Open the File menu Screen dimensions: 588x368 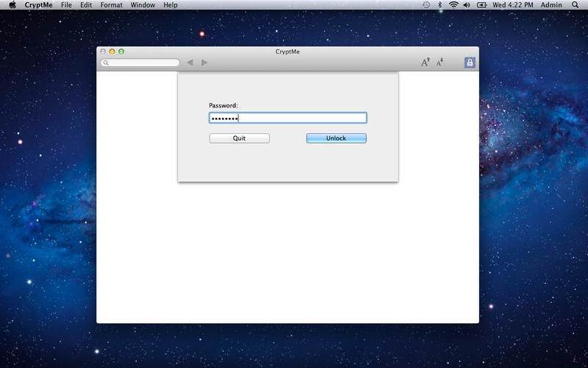[66, 5]
